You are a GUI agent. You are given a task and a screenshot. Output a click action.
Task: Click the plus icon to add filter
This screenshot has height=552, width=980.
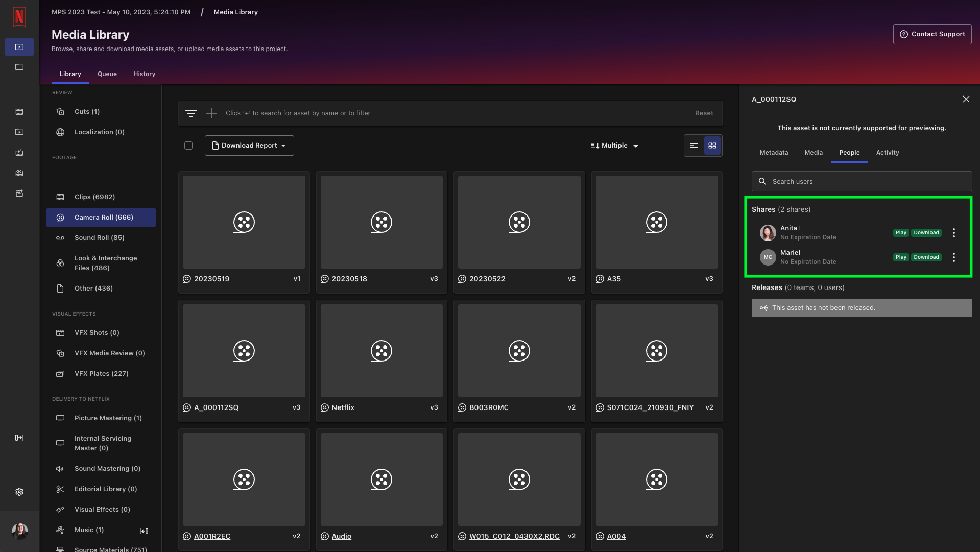tap(211, 113)
